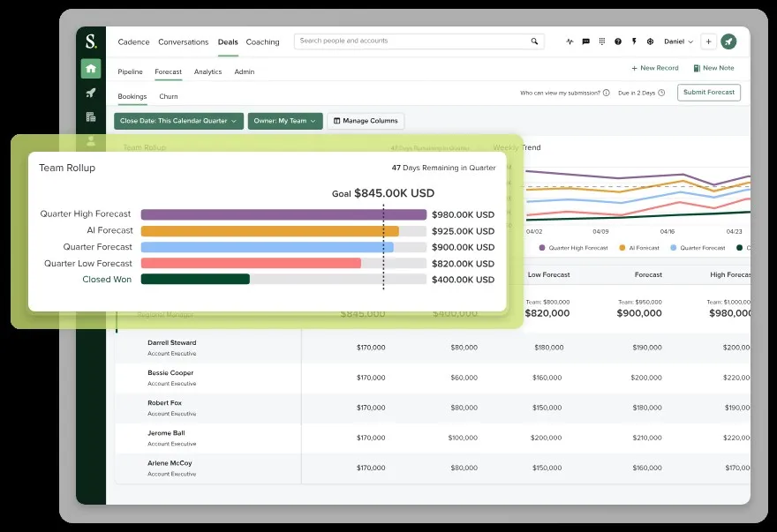The image size is (777, 532).
Task: Open the Coaching menu
Action: click(x=262, y=42)
